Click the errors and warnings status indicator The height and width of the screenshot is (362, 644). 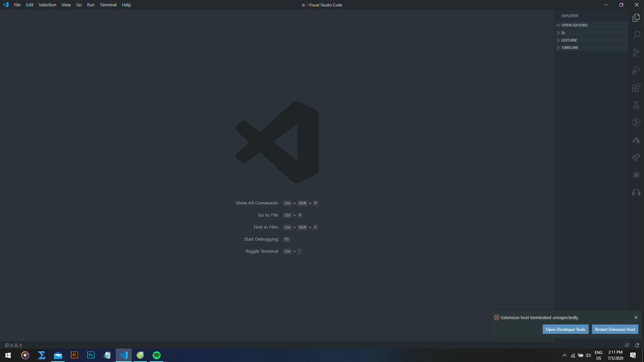[x=13, y=345]
